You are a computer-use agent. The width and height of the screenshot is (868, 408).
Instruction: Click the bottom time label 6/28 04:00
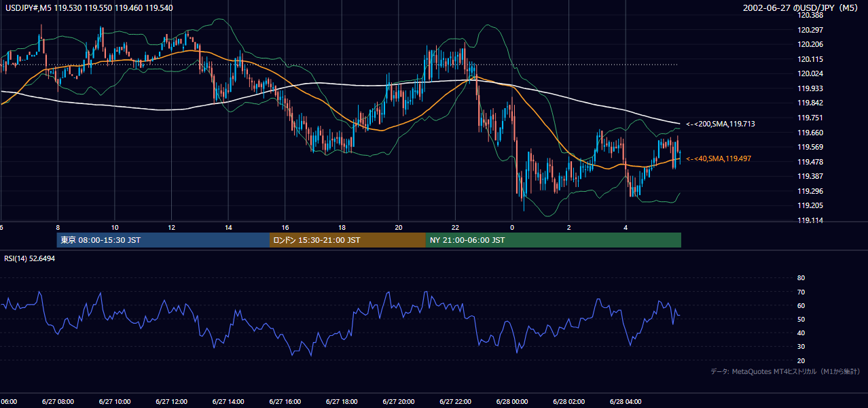[x=626, y=401]
